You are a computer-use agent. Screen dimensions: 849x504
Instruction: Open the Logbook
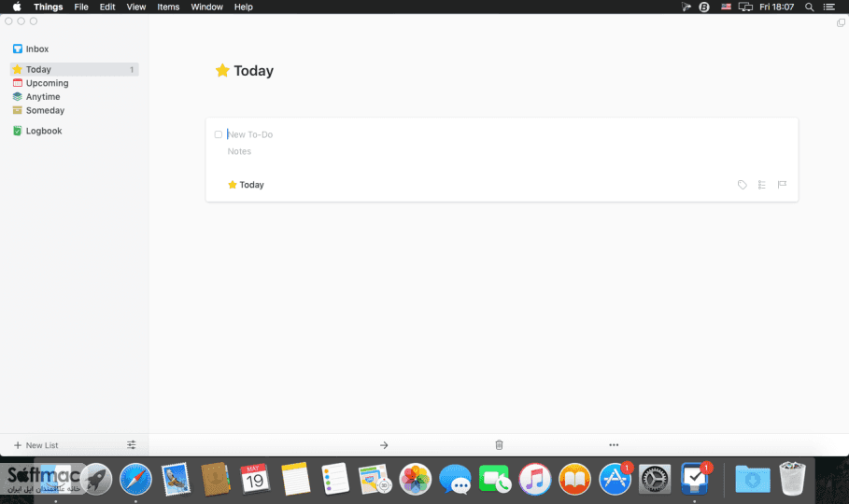click(x=37, y=131)
